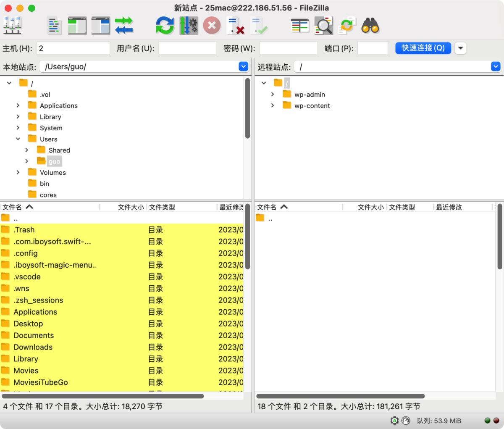The height and width of the screenshot is (429, 504).
Task: Open the quick connect history dropdown
Action: tap(461, 48)
